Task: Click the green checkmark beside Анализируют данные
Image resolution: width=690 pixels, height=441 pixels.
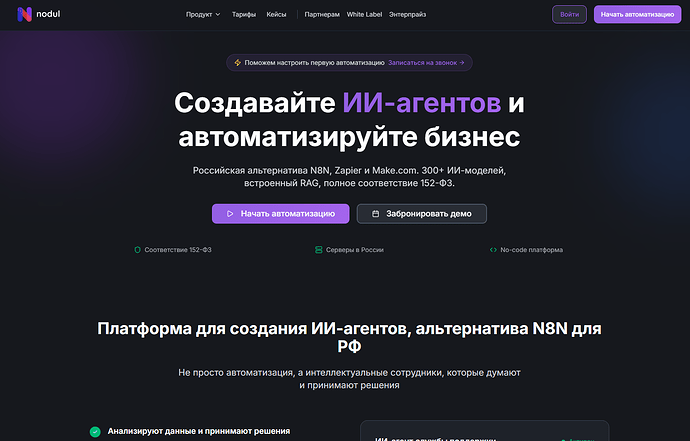Action: [x=95, y=431]
